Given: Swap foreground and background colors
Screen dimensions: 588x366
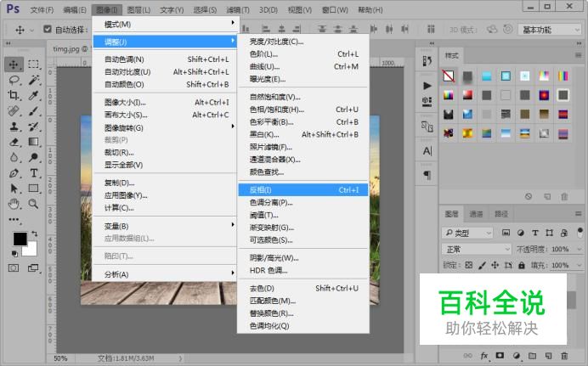Looking at the screenshot, I should [x=35, y=234].
